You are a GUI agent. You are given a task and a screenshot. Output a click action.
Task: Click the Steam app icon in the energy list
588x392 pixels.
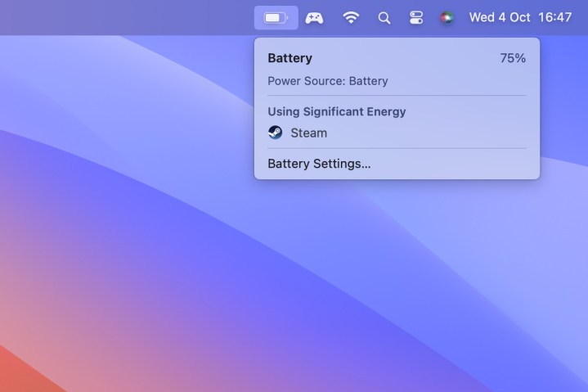[x=275, y=133]
